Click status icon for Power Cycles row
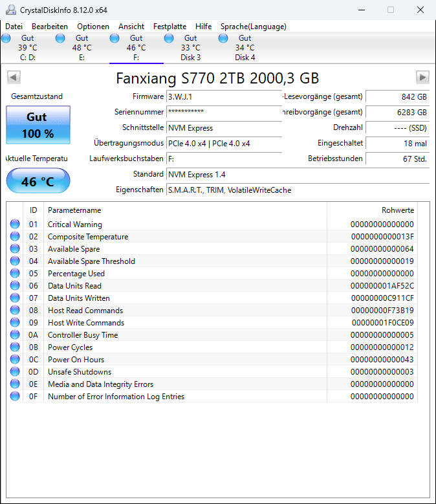436x504 pixels. (x=15, y=347)
